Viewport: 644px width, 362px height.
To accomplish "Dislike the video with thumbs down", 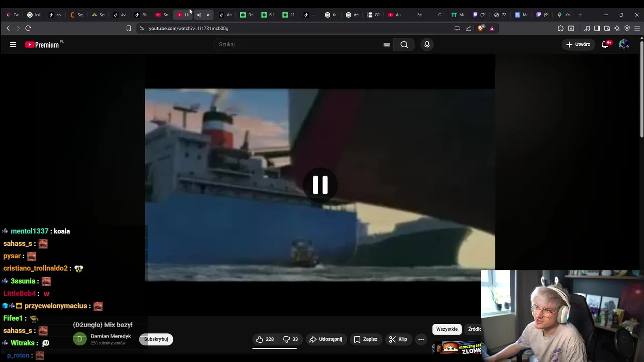I will click(x=290, y=339).
